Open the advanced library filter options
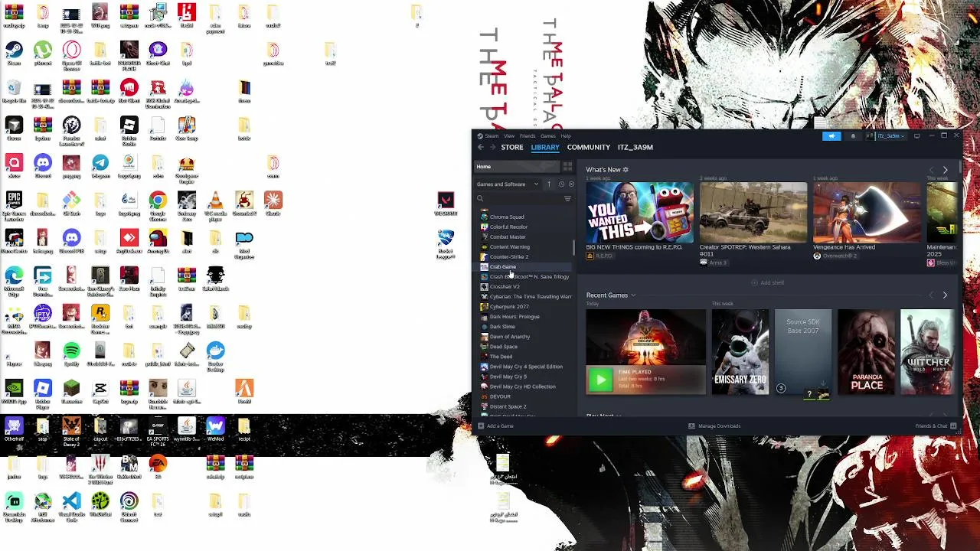 pos(567,198)
